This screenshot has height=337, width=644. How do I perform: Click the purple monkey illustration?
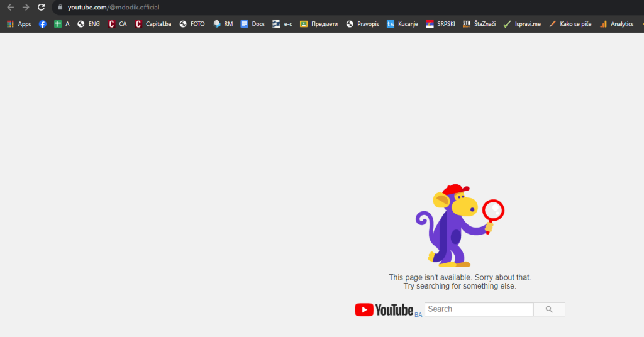click(x=460, y=225)
